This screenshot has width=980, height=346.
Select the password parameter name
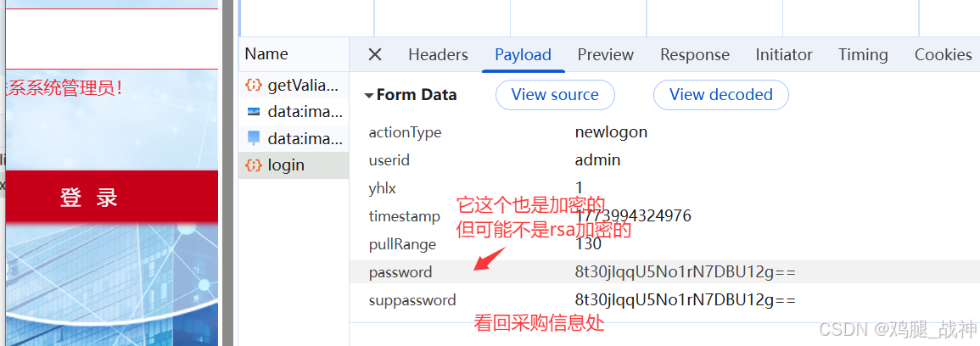(x=400, y=272)
